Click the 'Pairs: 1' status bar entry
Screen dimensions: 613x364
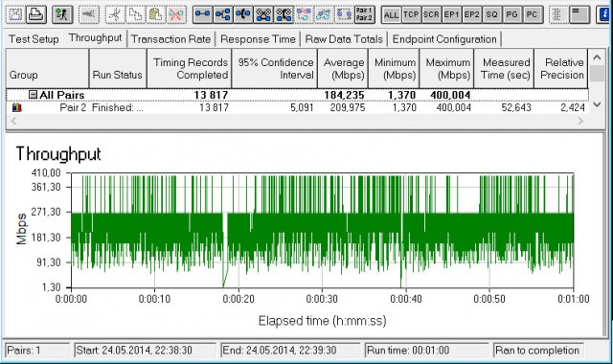37,350
